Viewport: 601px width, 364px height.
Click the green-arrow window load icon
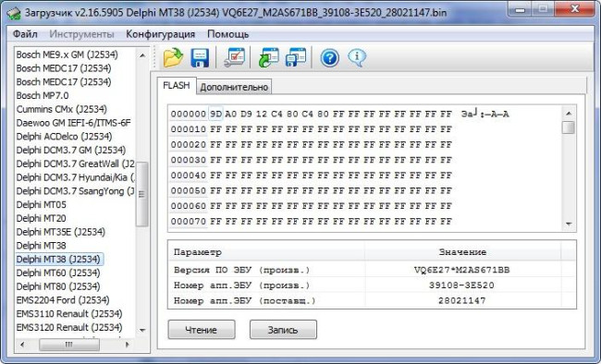(x=268, y=58)
